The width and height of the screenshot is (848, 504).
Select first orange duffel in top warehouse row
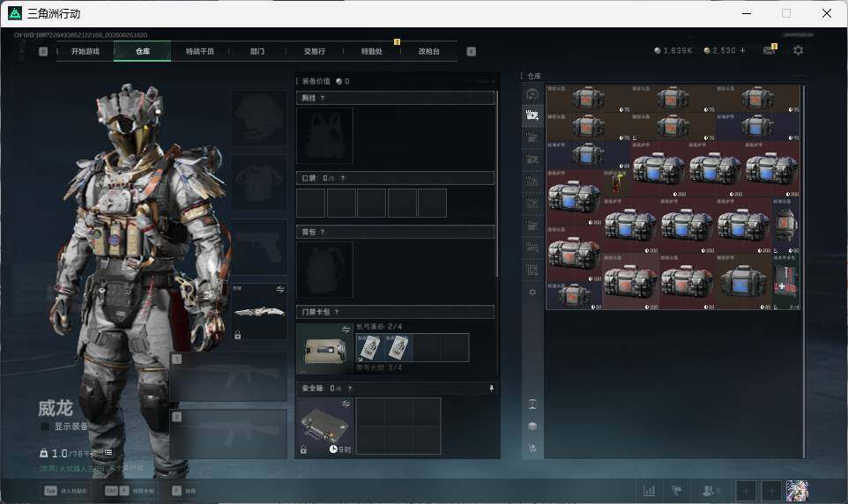pyautogui.click(x=589, y=99)
